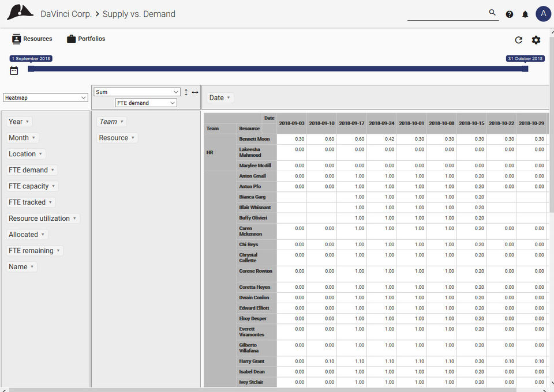Click the Location attribute chip

click(25, 154)
